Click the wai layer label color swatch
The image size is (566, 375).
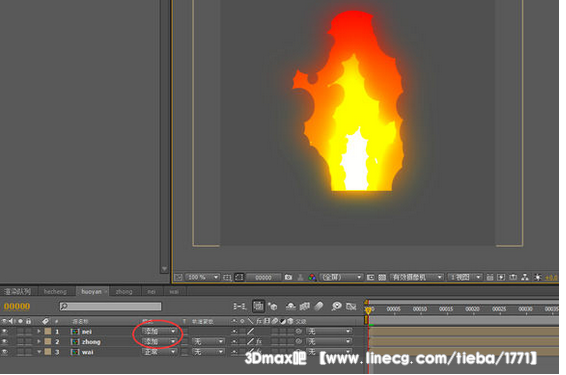48,351
